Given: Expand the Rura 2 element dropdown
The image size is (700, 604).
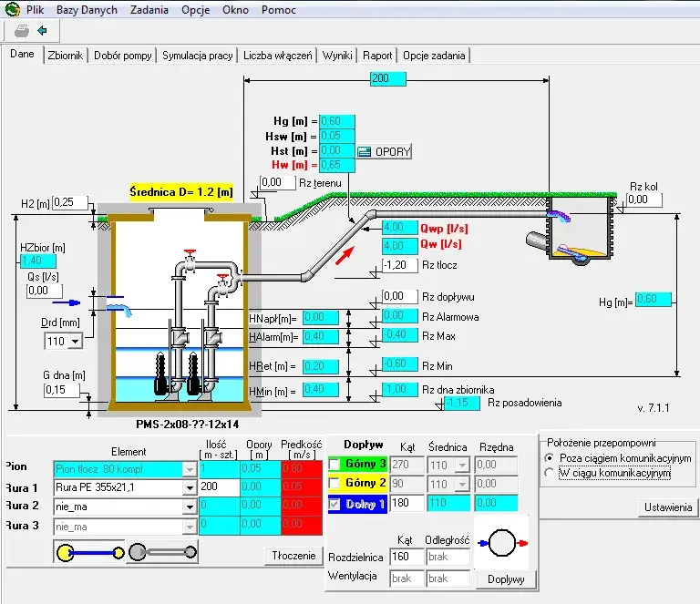Looking at the screenshot, I should tap(190, 506).
